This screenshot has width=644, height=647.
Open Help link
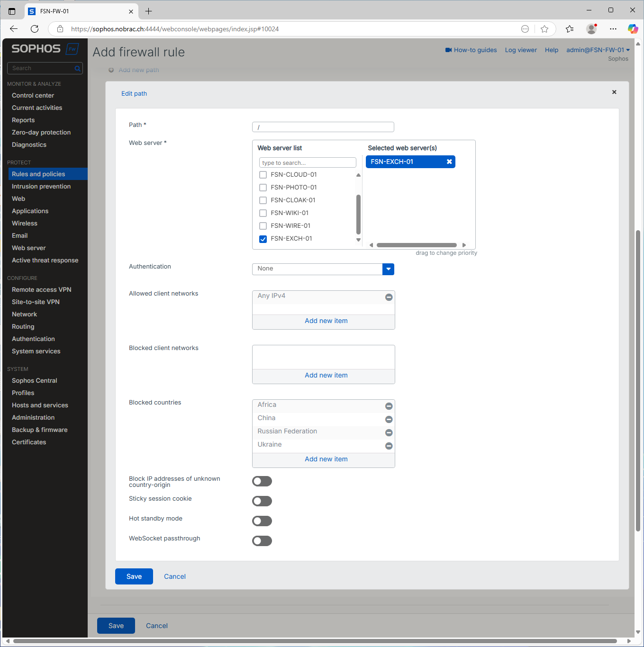[552, 50]
